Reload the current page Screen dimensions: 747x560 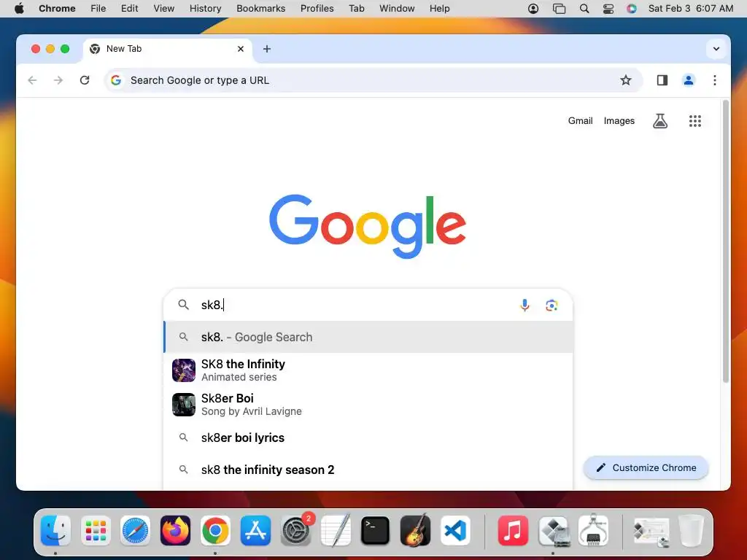(x=85, y=80)
